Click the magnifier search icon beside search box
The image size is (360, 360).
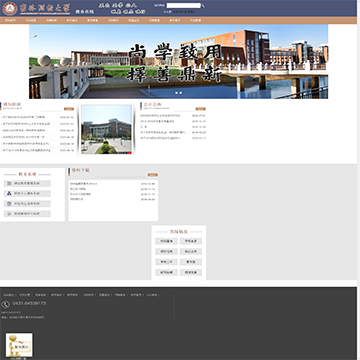[203, 6]
